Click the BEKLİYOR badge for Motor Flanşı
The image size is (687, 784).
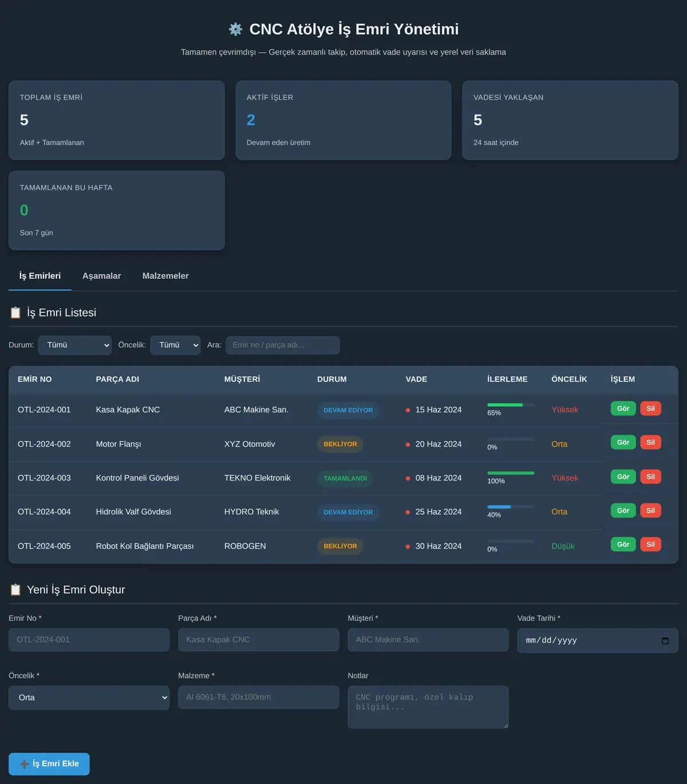click(x=340, y=444)
